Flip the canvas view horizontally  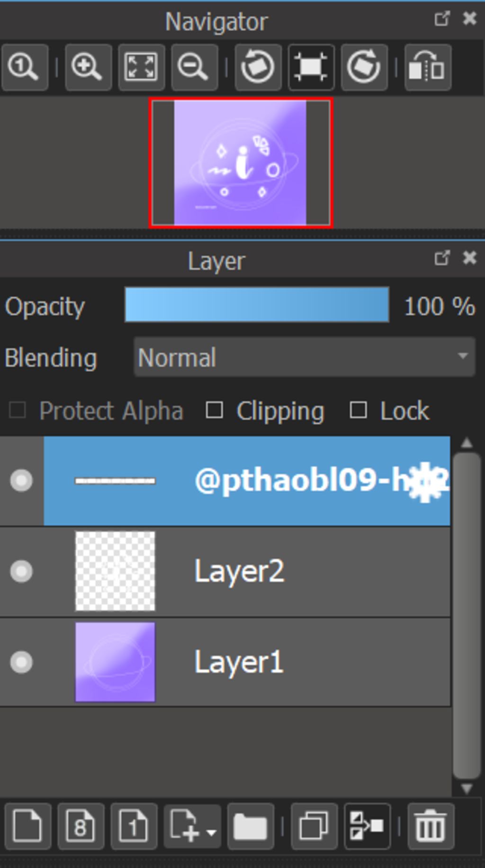[428, 67]
